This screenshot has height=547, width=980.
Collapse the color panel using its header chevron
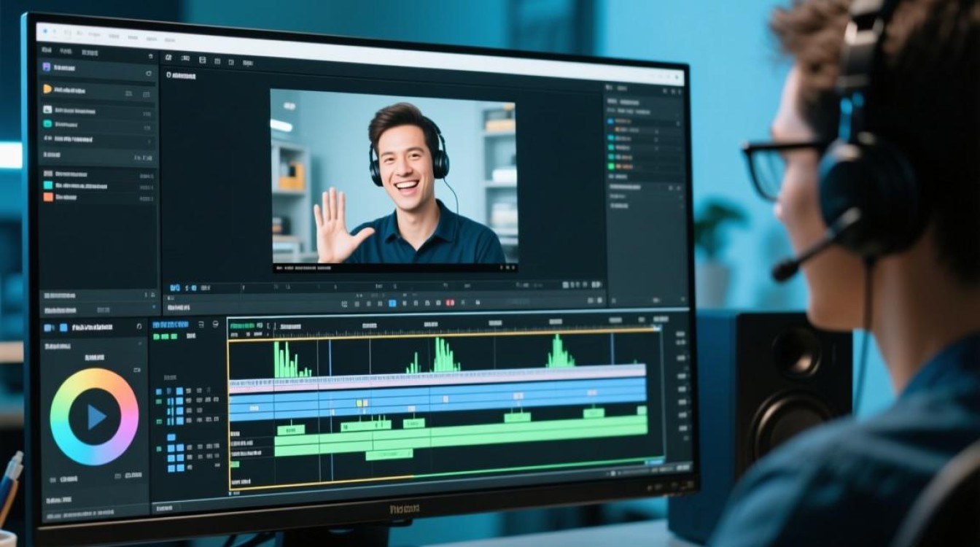click(x=139, y=327)
